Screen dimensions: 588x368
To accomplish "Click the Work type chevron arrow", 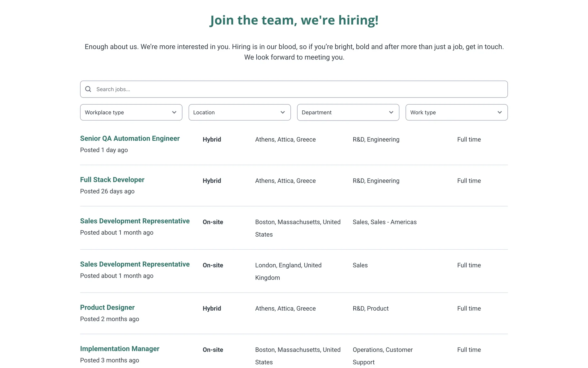I will 499,112.
